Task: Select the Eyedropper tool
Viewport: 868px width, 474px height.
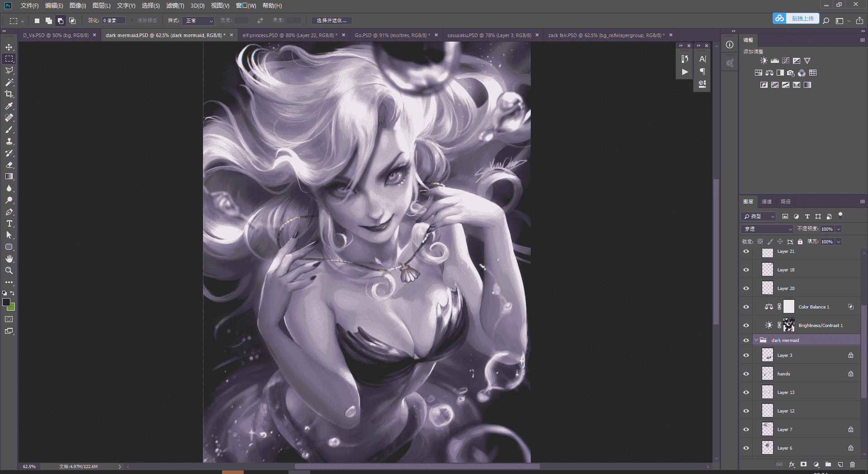Action: tap(9, 106)
